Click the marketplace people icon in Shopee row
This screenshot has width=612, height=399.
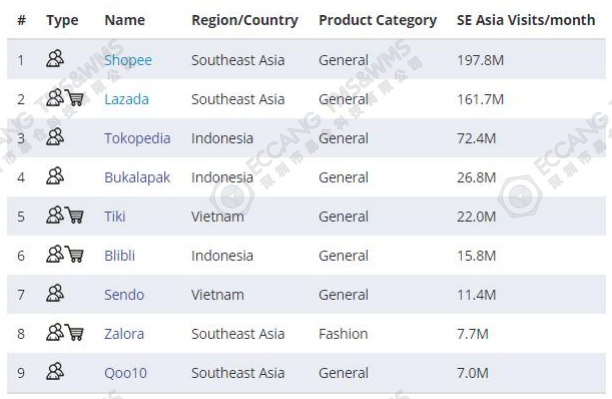click(55, 59)
